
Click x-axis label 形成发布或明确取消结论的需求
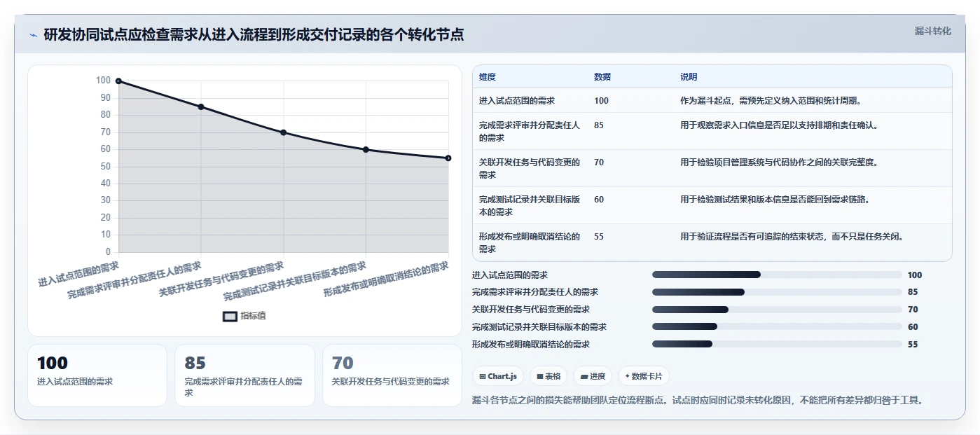[386, 280]
